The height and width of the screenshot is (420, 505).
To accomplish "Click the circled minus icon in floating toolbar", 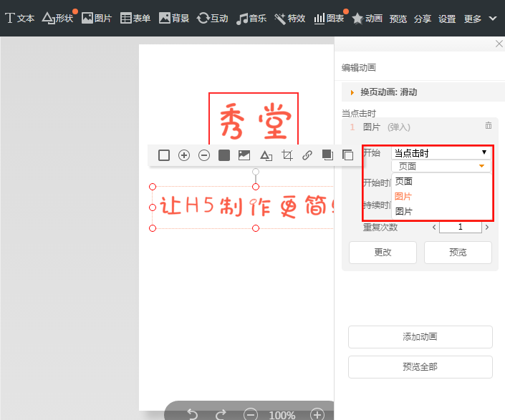I will coord(204,155).
